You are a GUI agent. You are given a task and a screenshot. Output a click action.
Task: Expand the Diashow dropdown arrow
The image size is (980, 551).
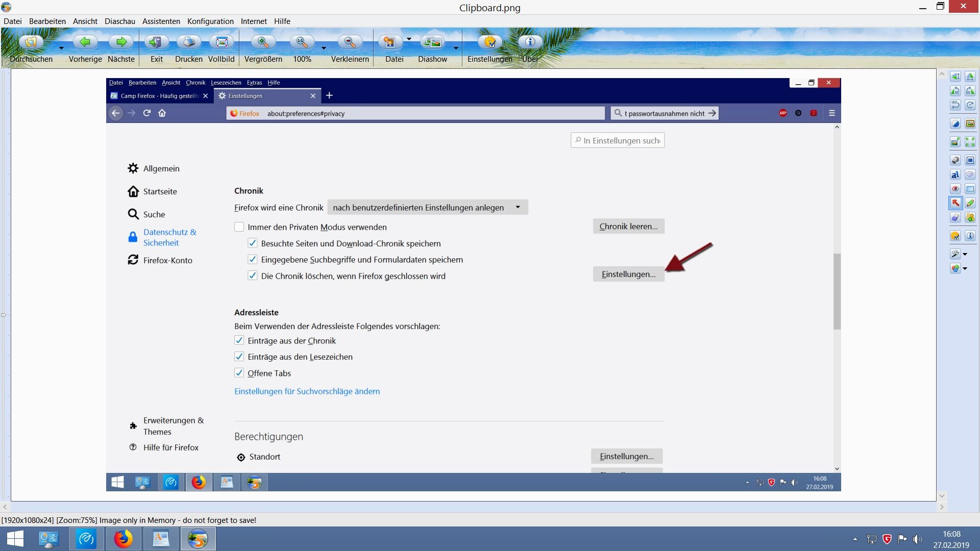(456, 48)
